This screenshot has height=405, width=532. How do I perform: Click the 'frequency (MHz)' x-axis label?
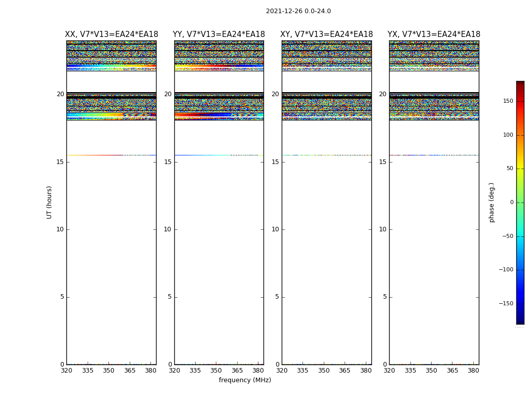[245, 380]
